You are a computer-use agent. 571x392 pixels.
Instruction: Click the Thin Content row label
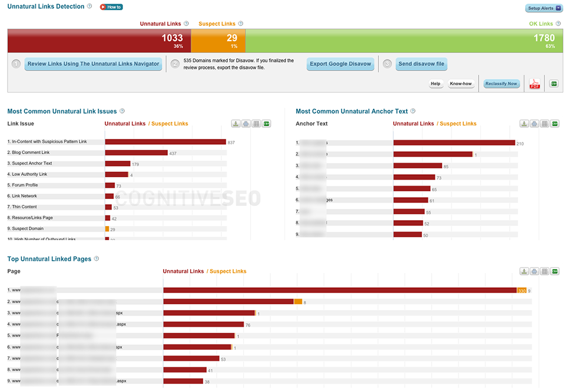(x=22, y=207)
